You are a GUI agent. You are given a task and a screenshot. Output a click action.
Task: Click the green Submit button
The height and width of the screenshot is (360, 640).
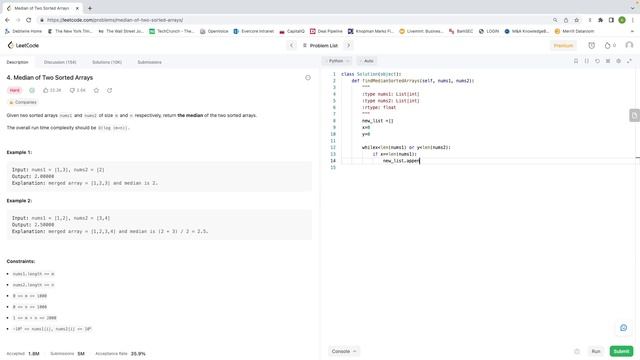(x=621, y=351)
